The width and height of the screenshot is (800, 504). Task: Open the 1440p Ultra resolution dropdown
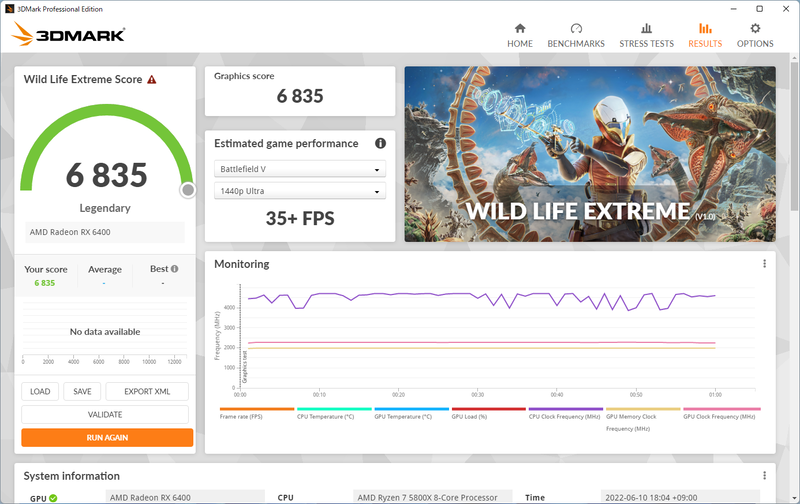pos(300,191)
